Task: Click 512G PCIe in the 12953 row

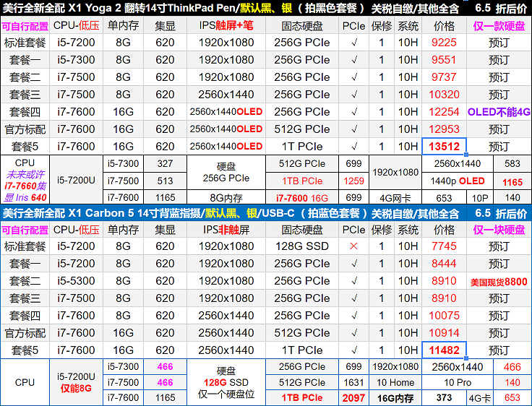Action: (x=302, y=129)
